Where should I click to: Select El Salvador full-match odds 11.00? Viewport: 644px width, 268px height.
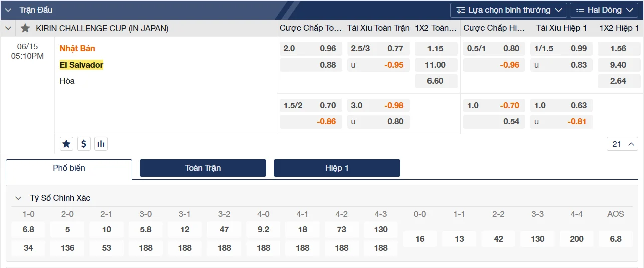[x=436, y=65]
